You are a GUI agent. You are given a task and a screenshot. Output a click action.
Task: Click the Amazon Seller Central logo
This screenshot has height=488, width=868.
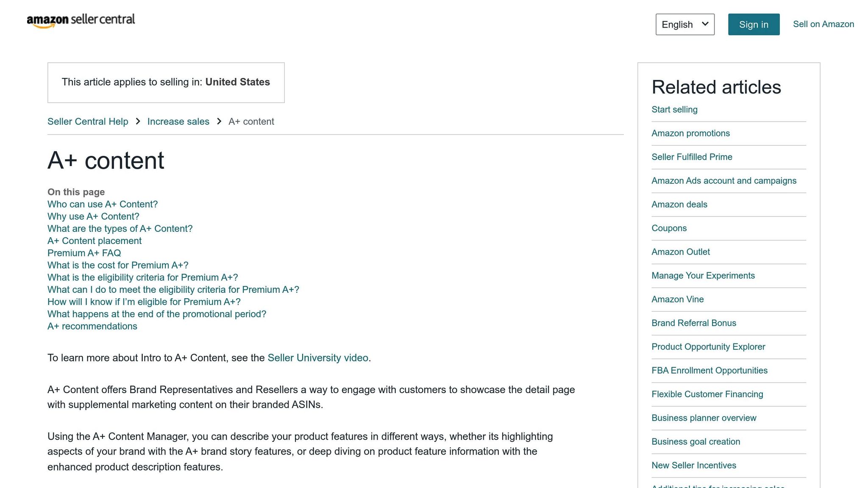click(x=81, y=20)
